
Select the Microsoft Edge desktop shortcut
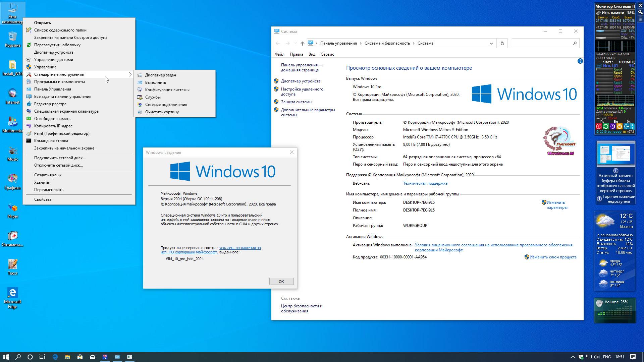12,298
